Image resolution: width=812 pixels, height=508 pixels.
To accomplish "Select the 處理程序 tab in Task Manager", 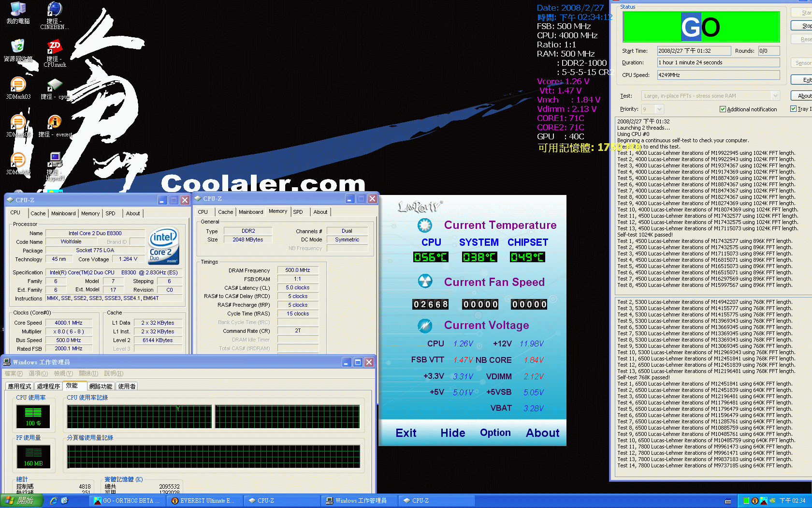I will pos(48,386).
